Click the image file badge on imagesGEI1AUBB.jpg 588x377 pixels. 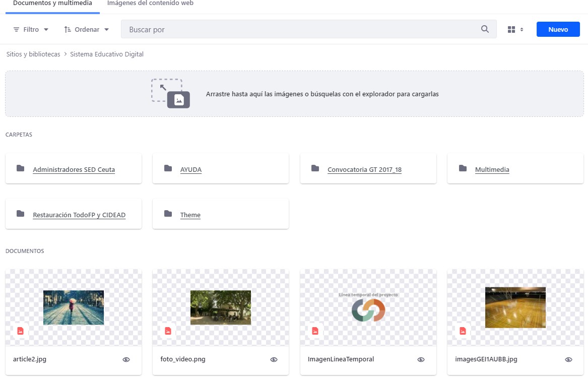463,331
